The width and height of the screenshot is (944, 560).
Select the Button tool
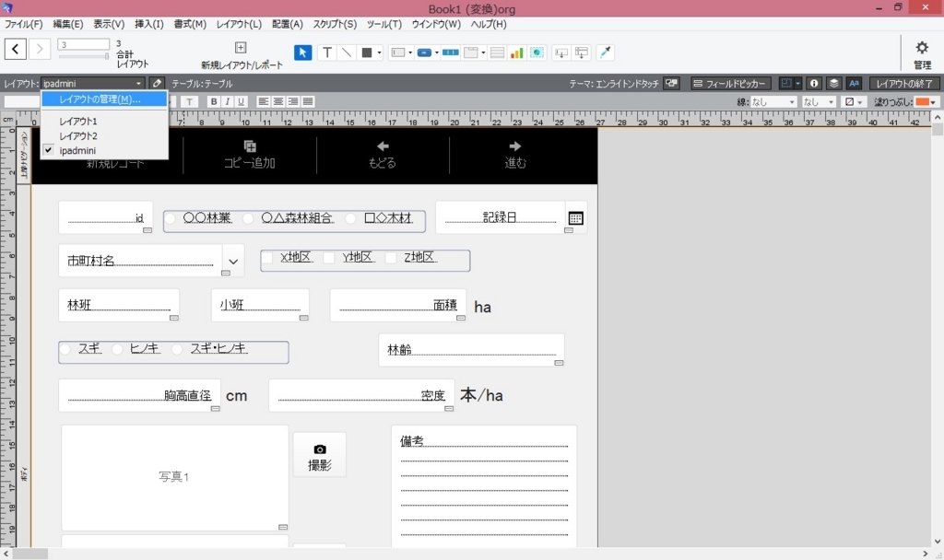[x=424, y=52]
